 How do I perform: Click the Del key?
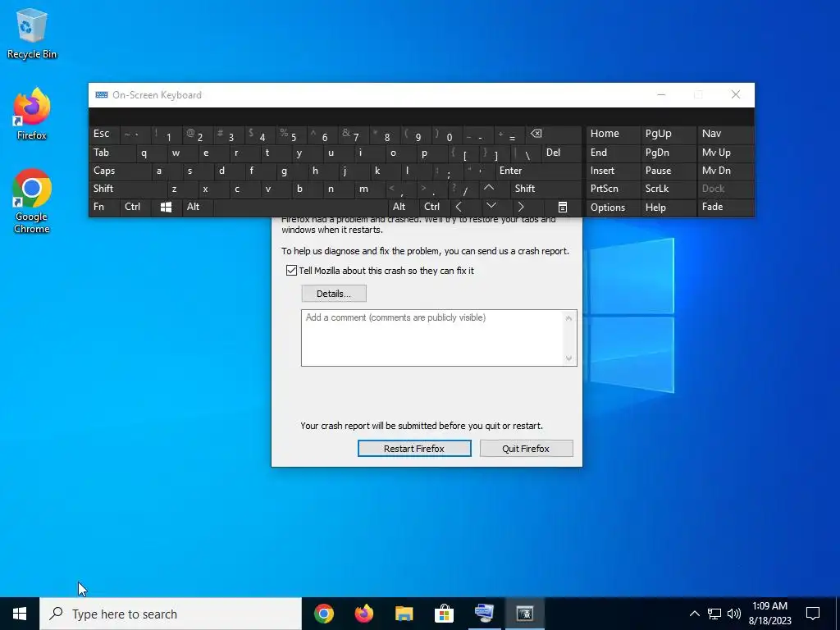tap(561, 153)
